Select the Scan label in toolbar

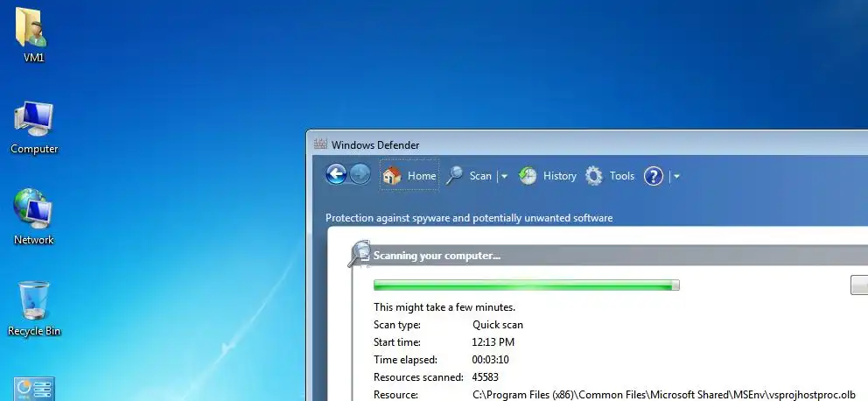click(x=480, y=176)
